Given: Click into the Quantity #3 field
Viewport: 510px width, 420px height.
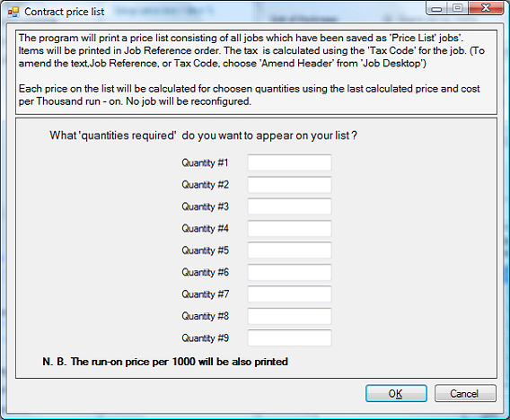Looking at the screenshot, I should click(289, 206).
